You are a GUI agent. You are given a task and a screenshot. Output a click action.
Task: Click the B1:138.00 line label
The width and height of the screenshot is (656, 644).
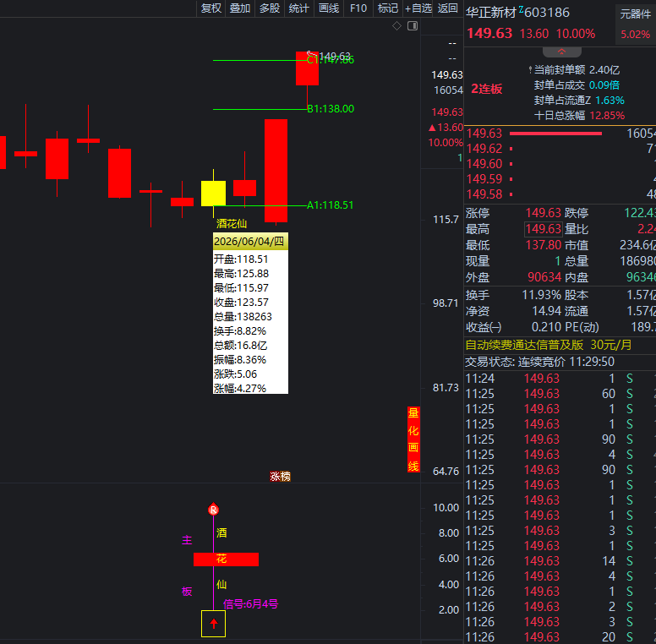pyautogui.click(x=331, y=109)
